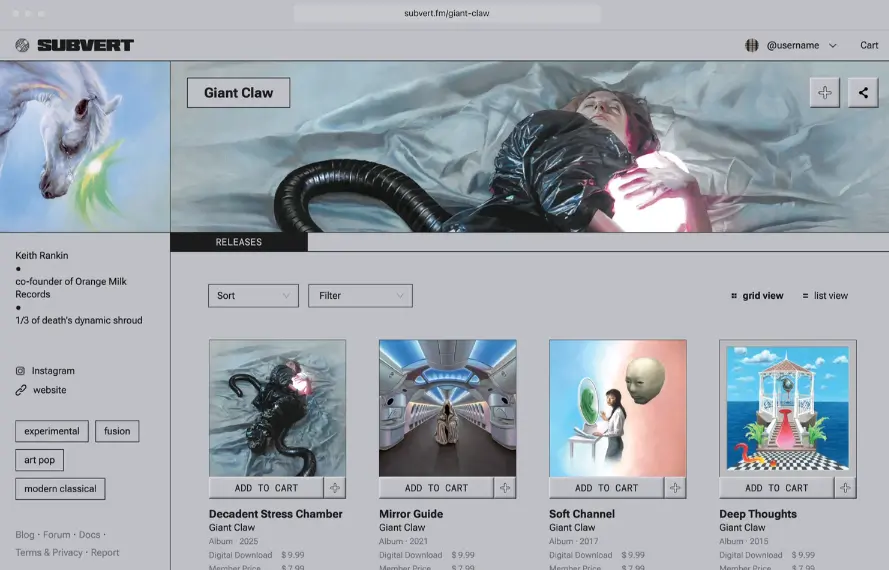Open the artist's Instagram link

click(x=53, y=371)
